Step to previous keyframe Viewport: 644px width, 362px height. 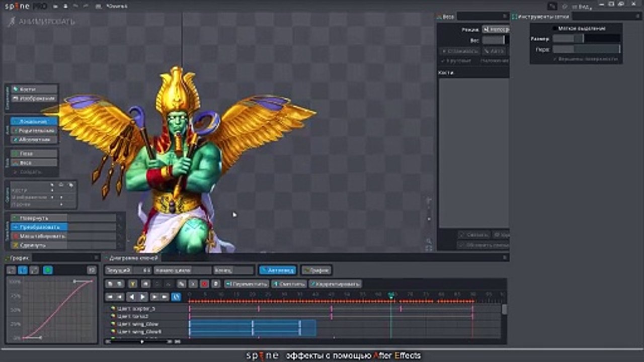pos(119,297)
